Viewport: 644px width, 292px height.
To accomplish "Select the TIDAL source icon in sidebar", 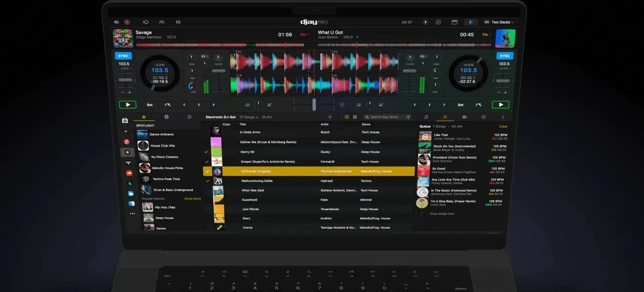I will point(128,163).
